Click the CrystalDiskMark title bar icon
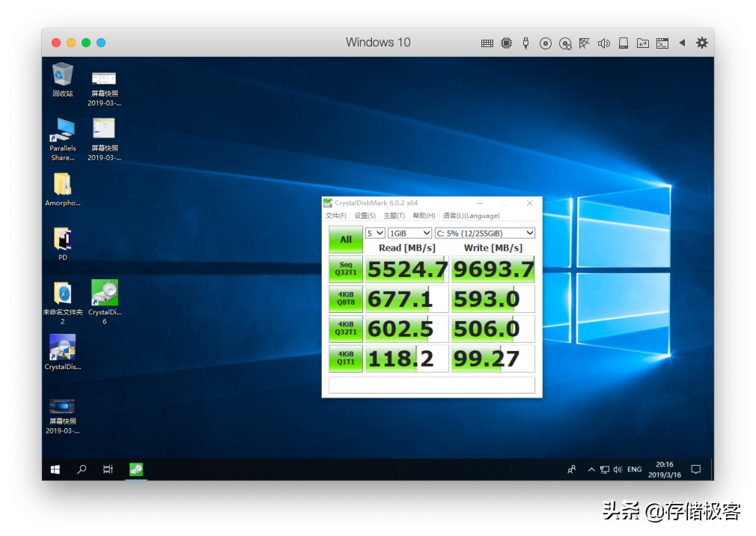756x536 pixels. pos(328,203)
